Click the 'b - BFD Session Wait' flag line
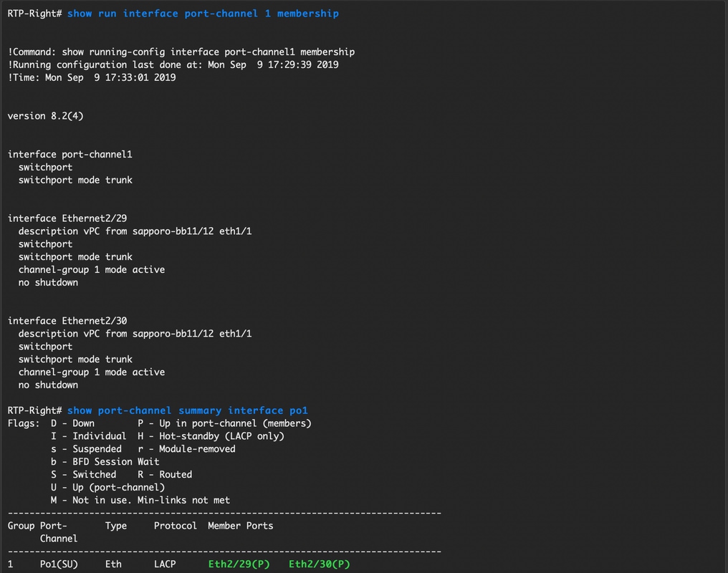Image resolution: width=728 pixels, height=573 pixels. 105,462
